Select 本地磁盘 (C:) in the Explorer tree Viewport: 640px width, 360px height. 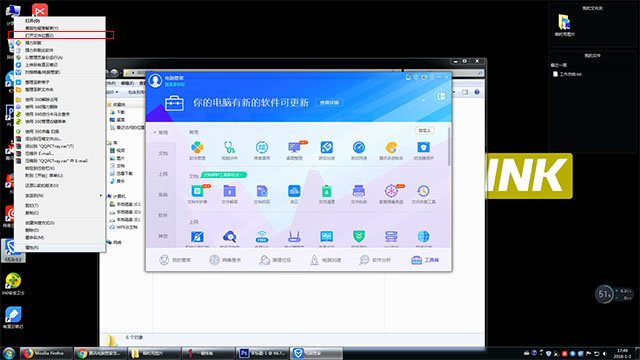coord(125,204)
